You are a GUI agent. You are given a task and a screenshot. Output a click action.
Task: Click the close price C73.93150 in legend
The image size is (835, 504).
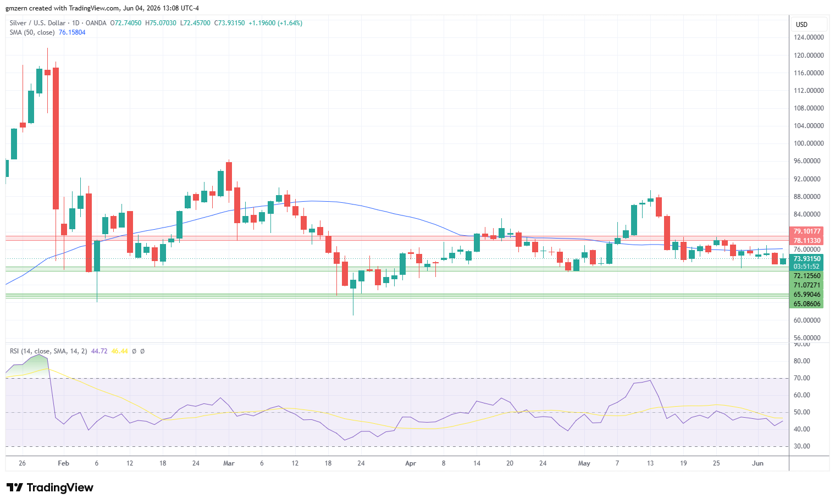pyautogui.click(x=230, y=23)
